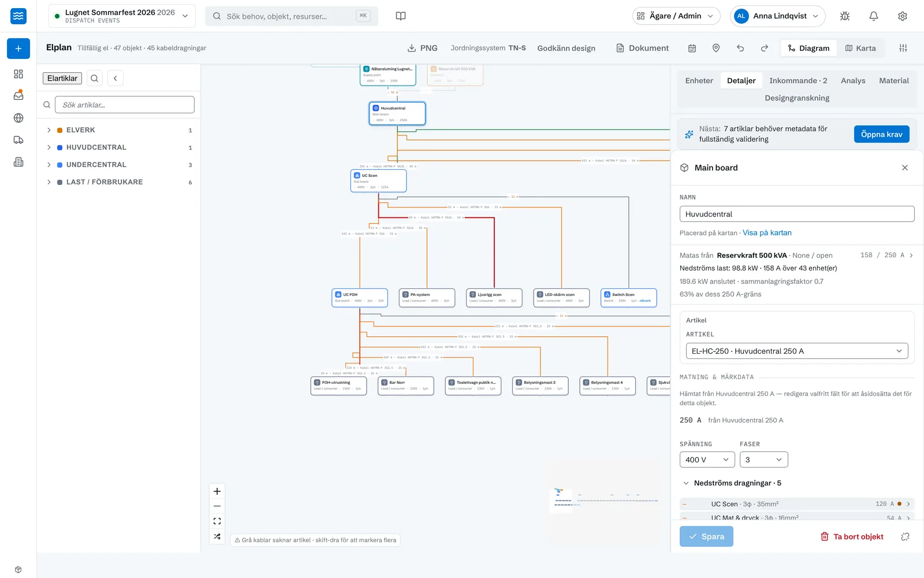Open the truck transport icon in sidebar
Viewport: 924px width, 578px height.
point(18,140)
